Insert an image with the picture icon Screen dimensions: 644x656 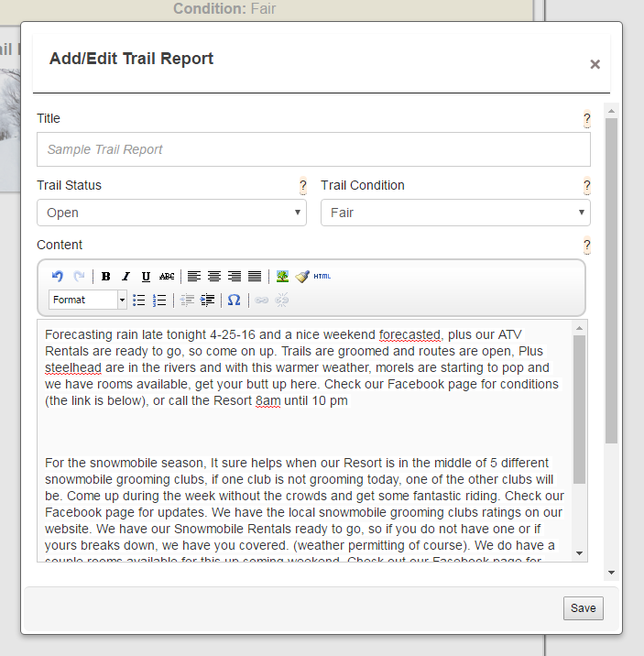click(282, 276)
